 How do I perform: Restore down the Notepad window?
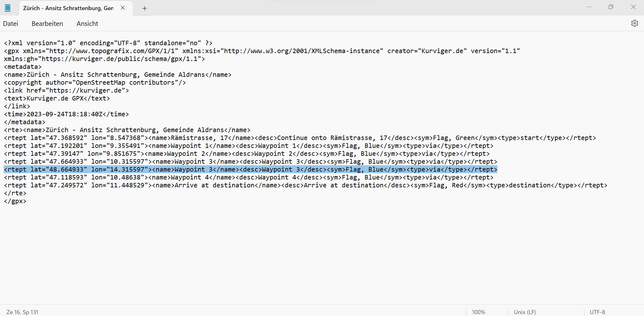coord(611,7)
